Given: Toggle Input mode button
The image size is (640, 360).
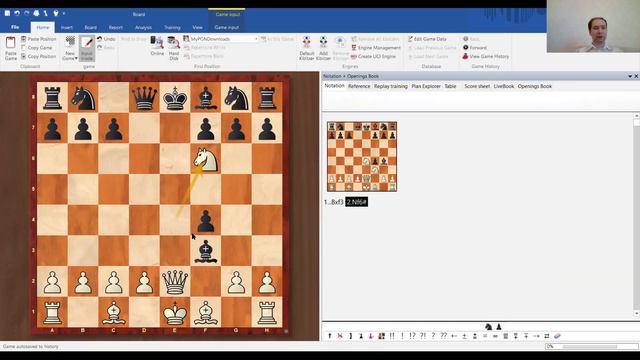Looking at the screenshot, I should click(87, 48).
